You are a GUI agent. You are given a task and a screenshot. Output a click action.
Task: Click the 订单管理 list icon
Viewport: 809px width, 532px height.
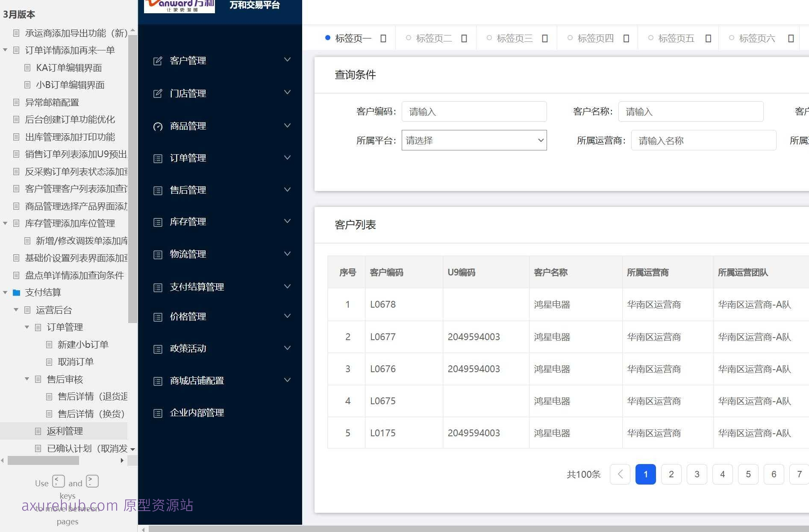click(x=157, y=158)
